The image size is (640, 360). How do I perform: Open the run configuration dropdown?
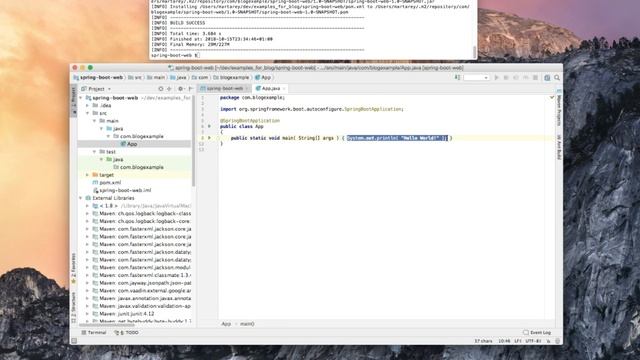pos(476,78)
